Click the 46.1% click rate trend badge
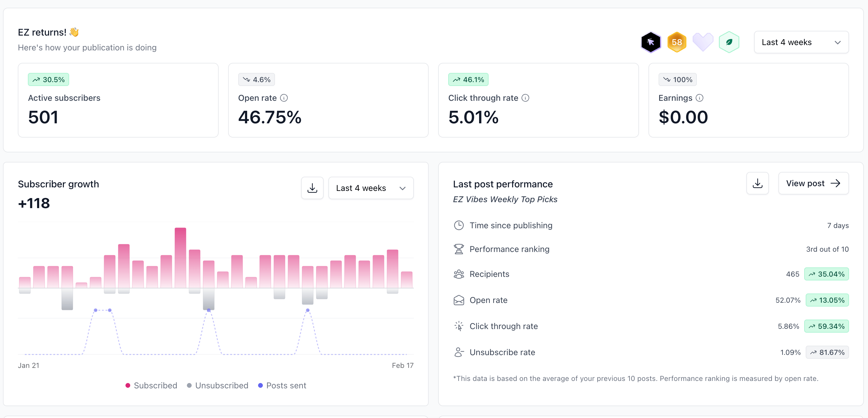Screen dimensions: 868x418 coord(468,79)
